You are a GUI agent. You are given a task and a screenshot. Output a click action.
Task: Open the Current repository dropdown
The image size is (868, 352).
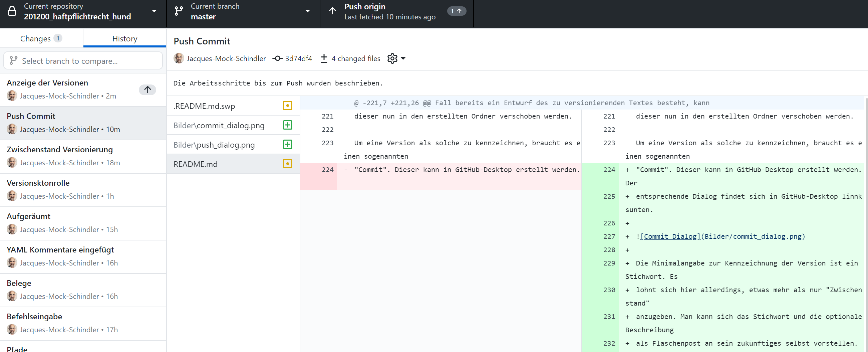83,13
